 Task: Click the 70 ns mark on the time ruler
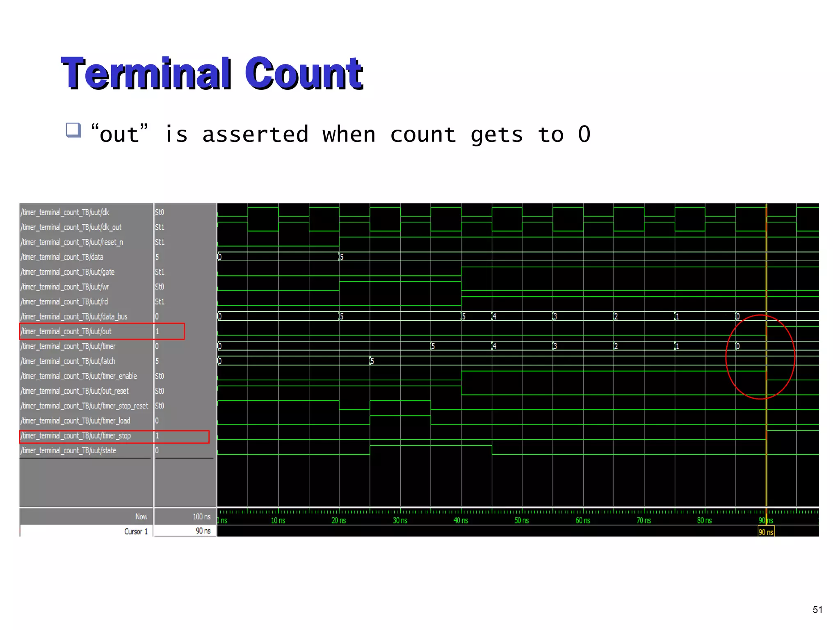pyautogui.click(x=644, y=520)
